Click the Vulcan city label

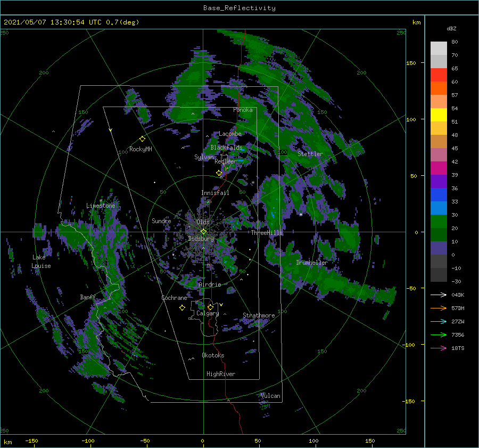[270, 396]
